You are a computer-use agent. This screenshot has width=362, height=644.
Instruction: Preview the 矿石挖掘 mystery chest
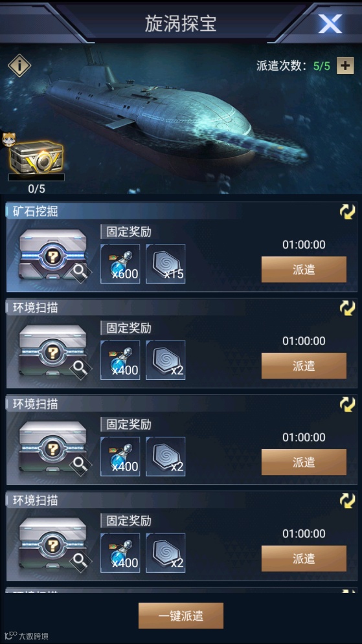pos(53,256)
